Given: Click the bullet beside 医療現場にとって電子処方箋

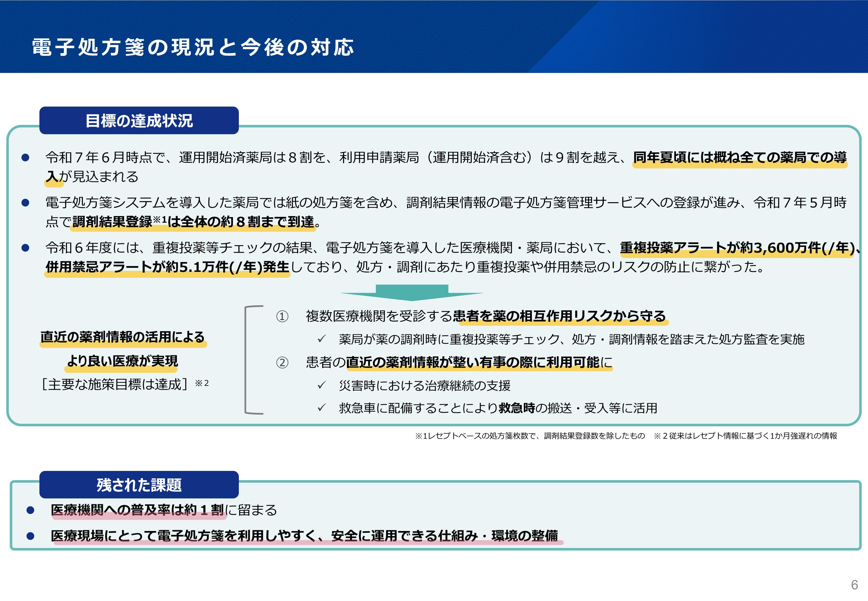Looking at the screenshot, I should 30,536.
